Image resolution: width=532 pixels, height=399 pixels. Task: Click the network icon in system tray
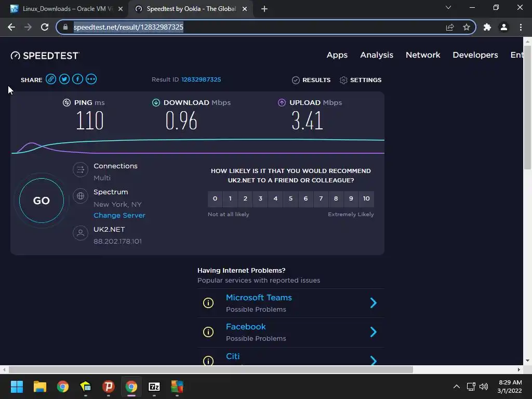pos(471,387)
